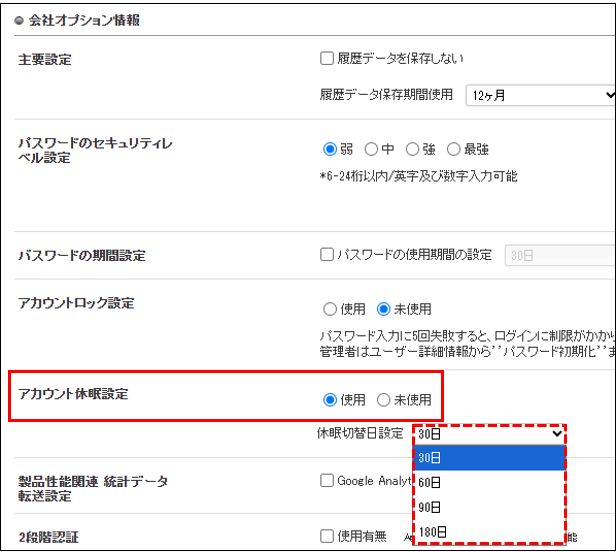Pick 60日 from the open dropdown list
616x552 pixels.
[x=490, y=482]
